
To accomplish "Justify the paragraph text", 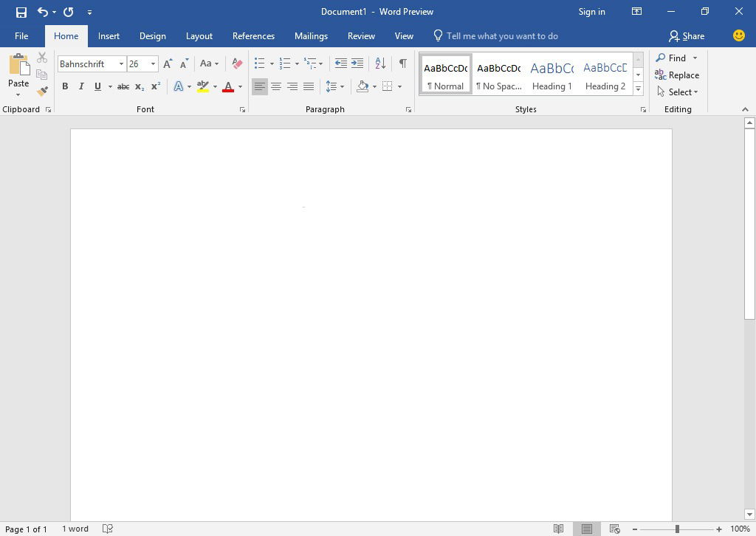I will tap(309, 87).
